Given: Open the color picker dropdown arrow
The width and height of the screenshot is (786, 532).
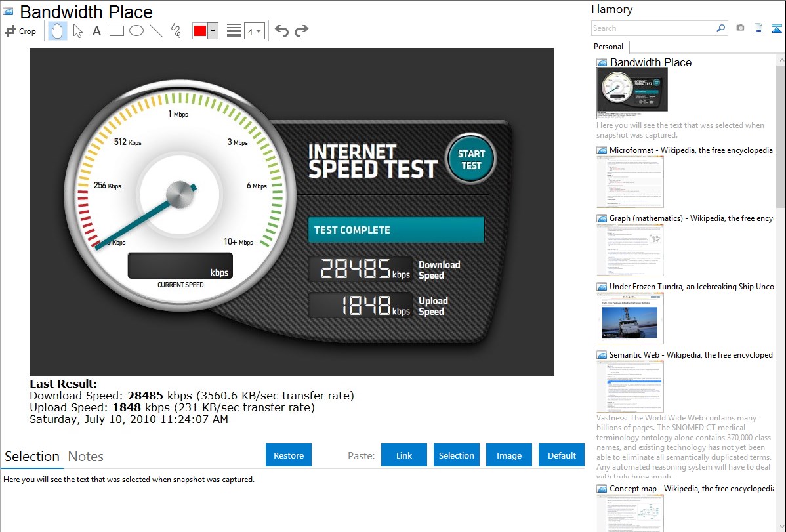Looking at the screenshot, I should 213,31.
